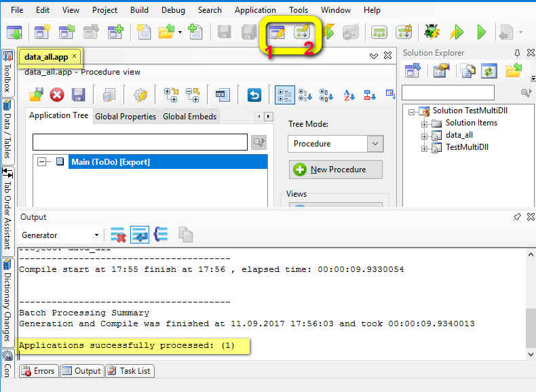
Task: Click the red X icon in Procedure view
Action: tap(57, 95)
